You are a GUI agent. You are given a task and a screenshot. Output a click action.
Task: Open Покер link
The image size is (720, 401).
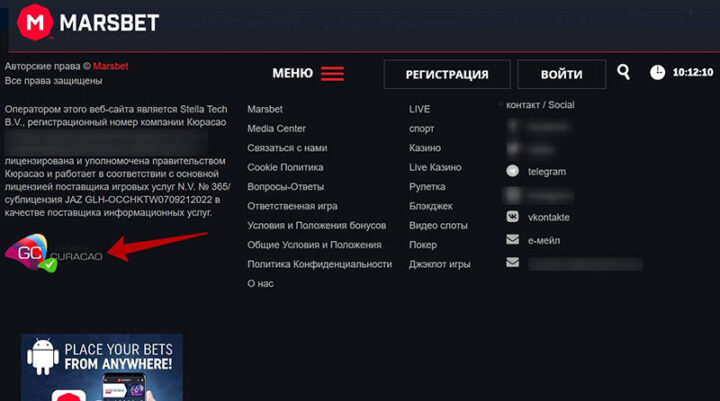(423, 245)
